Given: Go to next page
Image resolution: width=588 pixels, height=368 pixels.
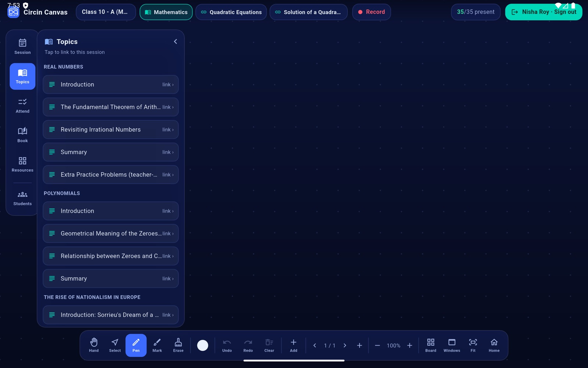Looking at the screenshot, I should [x=345, y=345].
